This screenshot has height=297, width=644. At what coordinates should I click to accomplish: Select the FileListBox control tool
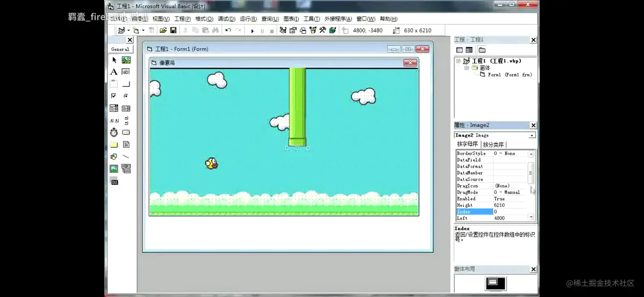pyautogui.click(x=126, y=145)
